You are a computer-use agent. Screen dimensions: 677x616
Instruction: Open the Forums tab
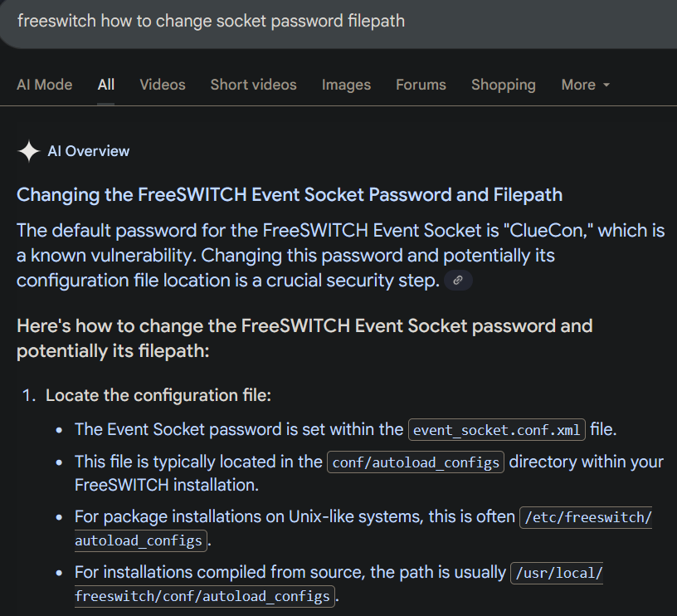421,85
